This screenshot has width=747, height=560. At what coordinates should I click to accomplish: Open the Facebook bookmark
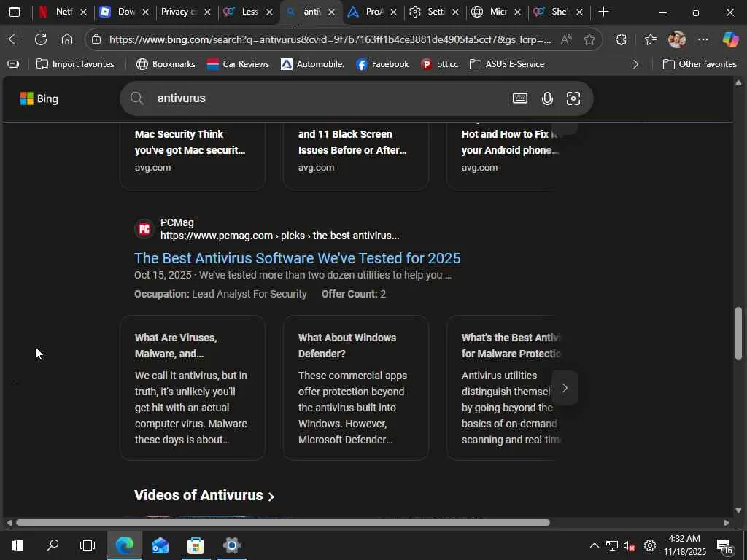[382, 64]
